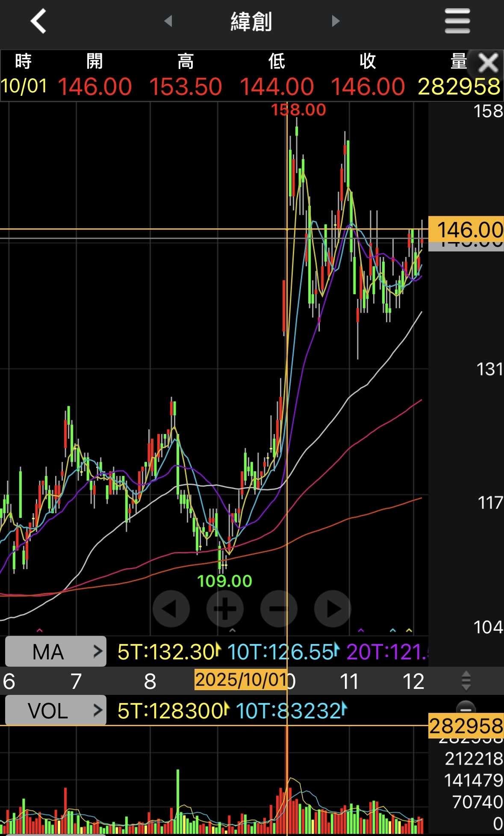This screenshot has height=836, width=504.
Task: Tap the low price 144.00 under 低
Action: pyautogui.click(x=277, y=87)
